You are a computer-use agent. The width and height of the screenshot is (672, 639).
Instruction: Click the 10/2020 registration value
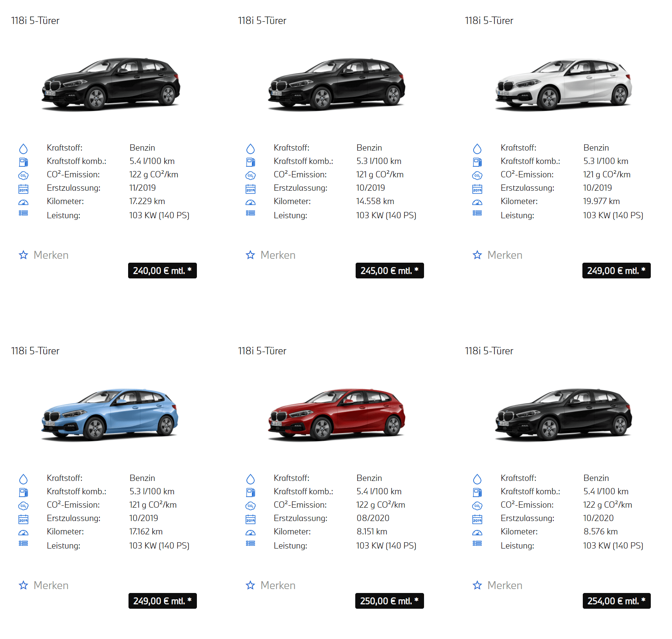(x=599, y=518)
